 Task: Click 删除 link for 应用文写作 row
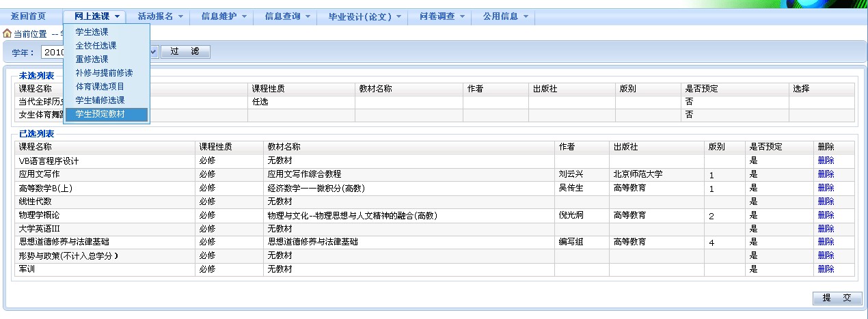[x=826, y=174]
